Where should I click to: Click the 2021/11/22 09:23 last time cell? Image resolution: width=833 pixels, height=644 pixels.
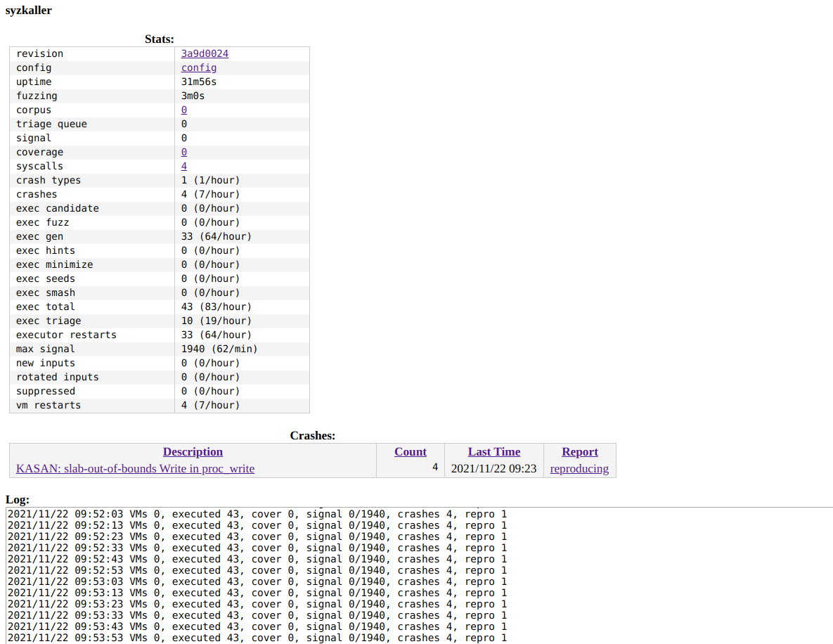[x=493, y=468]
